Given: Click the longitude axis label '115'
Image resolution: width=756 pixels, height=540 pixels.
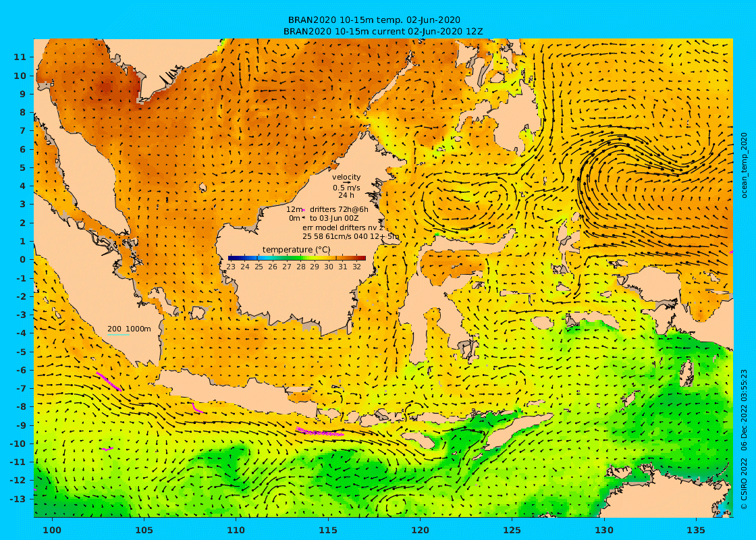Looking at the screenshot, I should click(x=328, y=531).
